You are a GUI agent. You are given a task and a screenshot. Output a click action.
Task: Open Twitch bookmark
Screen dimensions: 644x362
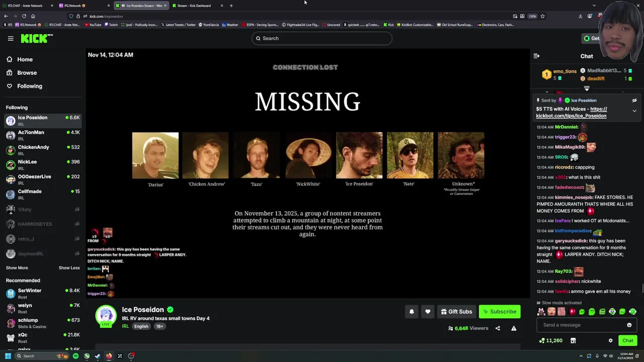(x=111, y=25)
